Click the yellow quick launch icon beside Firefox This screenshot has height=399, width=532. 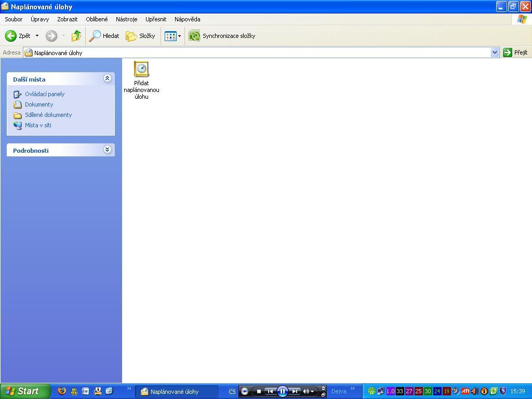pos(74,392)
